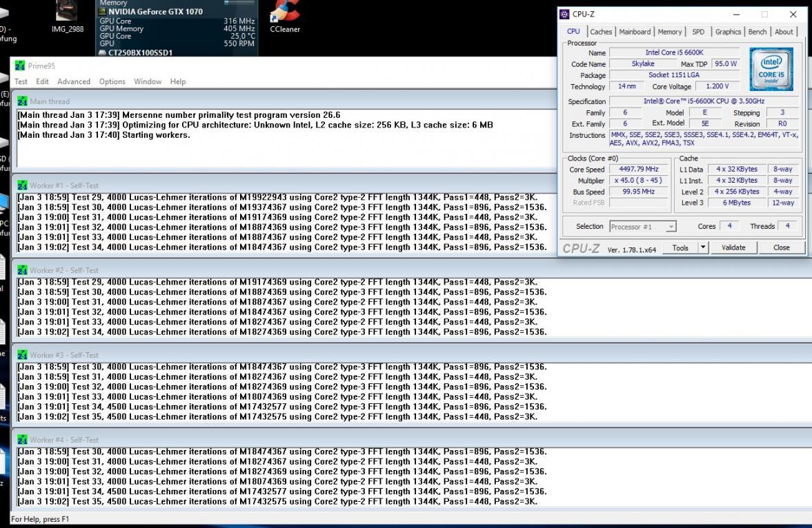812x528 pixels.
Task: Click the Name field showing Intel Core i5 6600K
Action: (x=674, y=52)
